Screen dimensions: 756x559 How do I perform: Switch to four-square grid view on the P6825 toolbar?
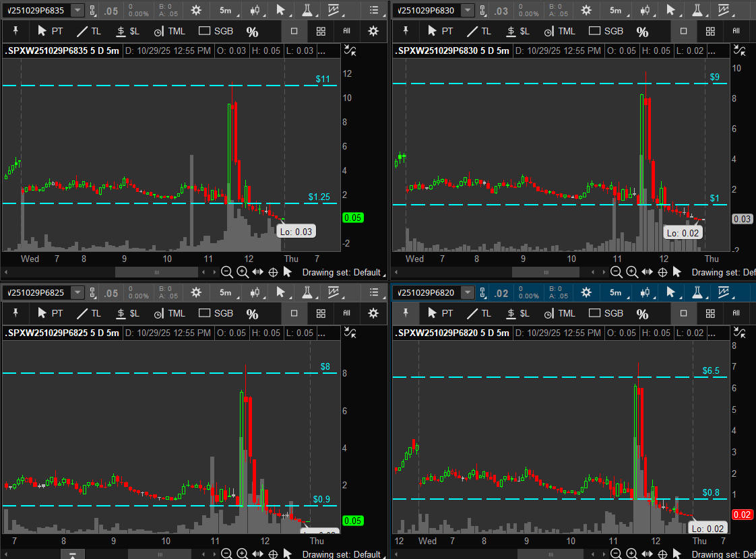[321, 313]
